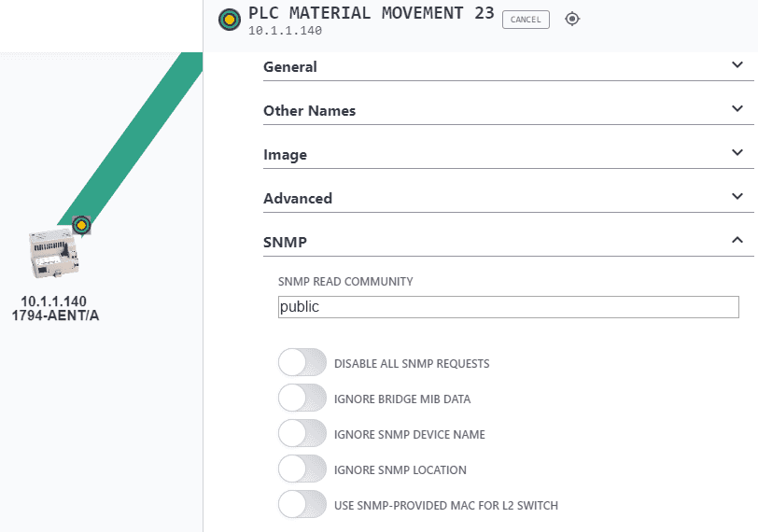This screenshot has height=532, width=758.
Task: Click the Cancel button
Action: [526, 20]
